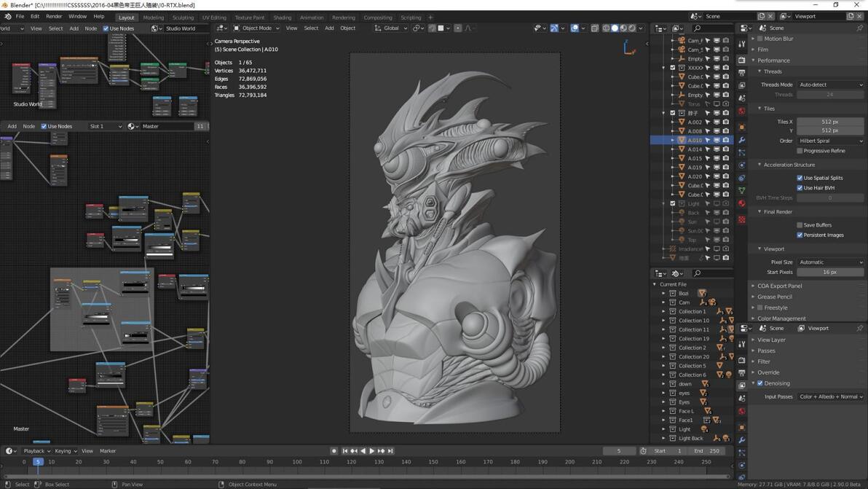
Task: Disable Use Spatial Splits checkbox
Action: (x=800, y=178)
